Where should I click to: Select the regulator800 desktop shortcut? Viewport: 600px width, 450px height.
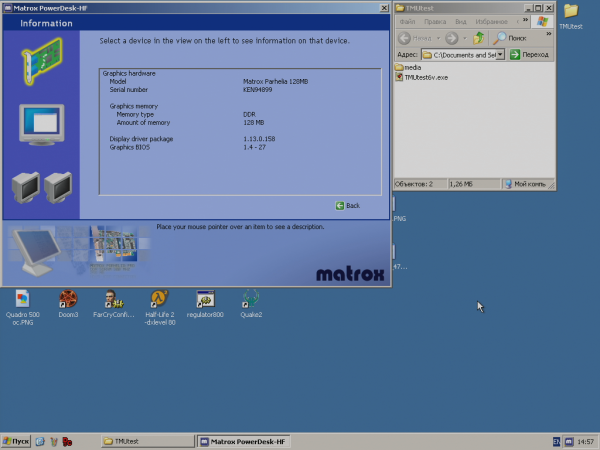(205, 304)
